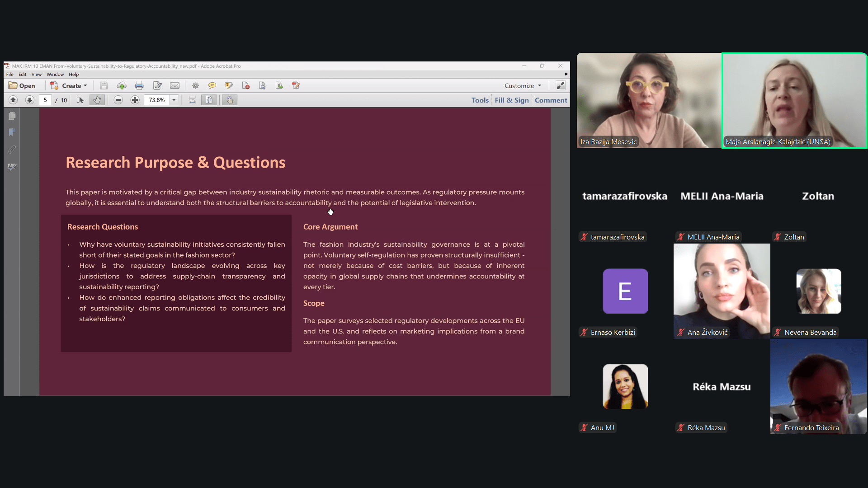This screenshot has width=868, height=488.
Task: Toggle Fit one full page view
Action: pos(209,100)
